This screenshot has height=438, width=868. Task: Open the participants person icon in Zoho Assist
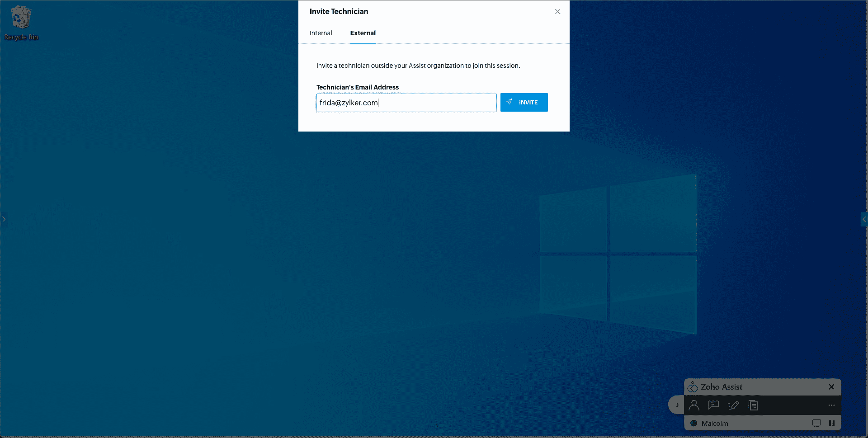pyautogui.click(x=694, y=405)
